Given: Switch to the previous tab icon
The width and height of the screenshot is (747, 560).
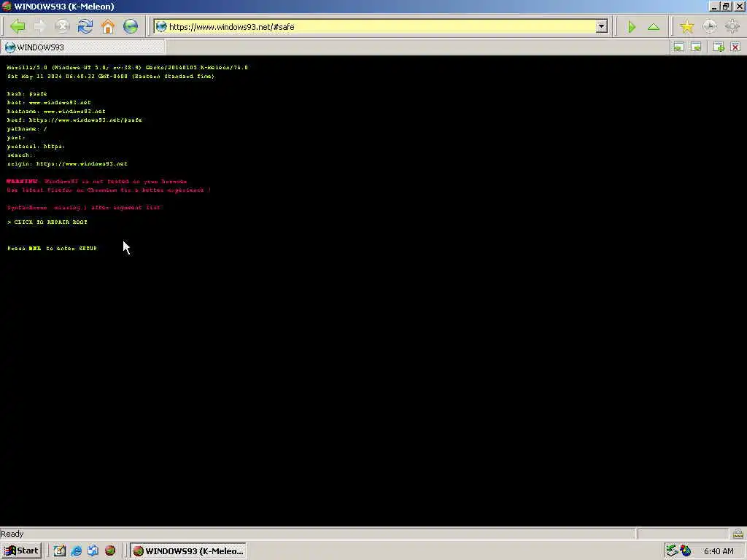Looking at the screenshot, I should [x=678, y=47].
